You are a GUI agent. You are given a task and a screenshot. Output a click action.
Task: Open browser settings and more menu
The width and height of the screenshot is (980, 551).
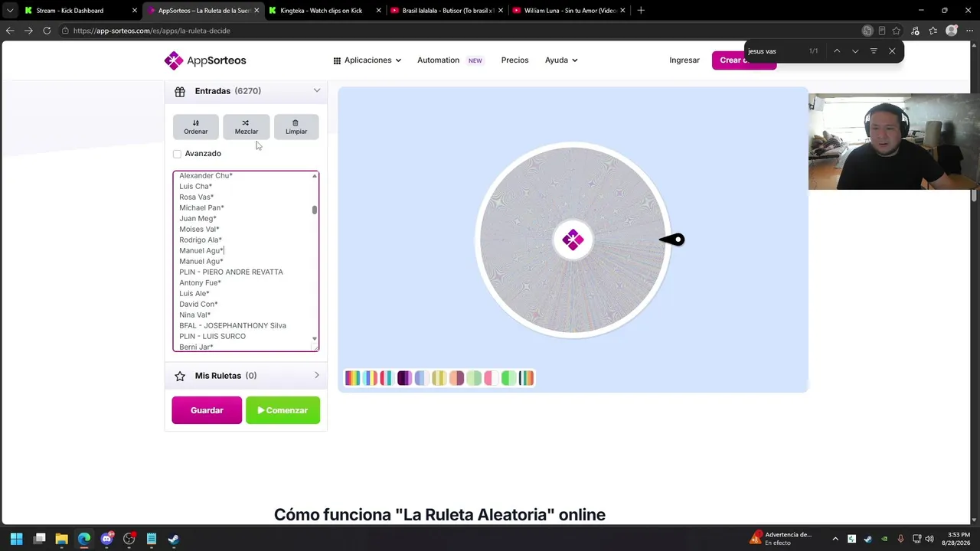pos(969,31)
